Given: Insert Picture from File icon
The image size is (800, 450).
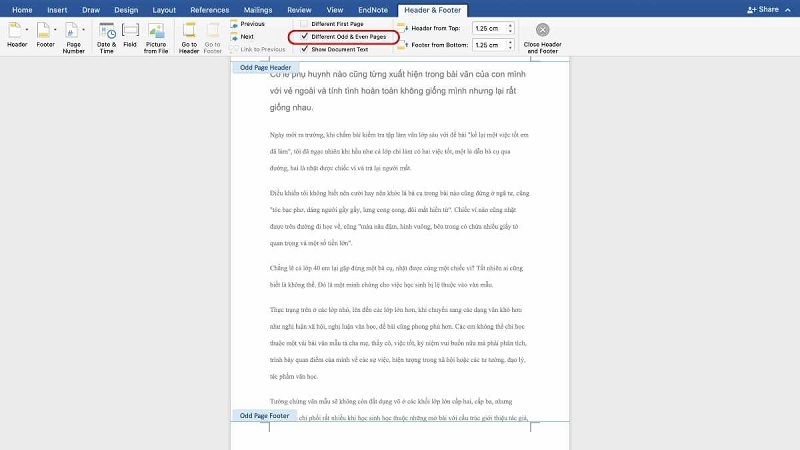Looking at the screenshot, I should tap(156, 31).
